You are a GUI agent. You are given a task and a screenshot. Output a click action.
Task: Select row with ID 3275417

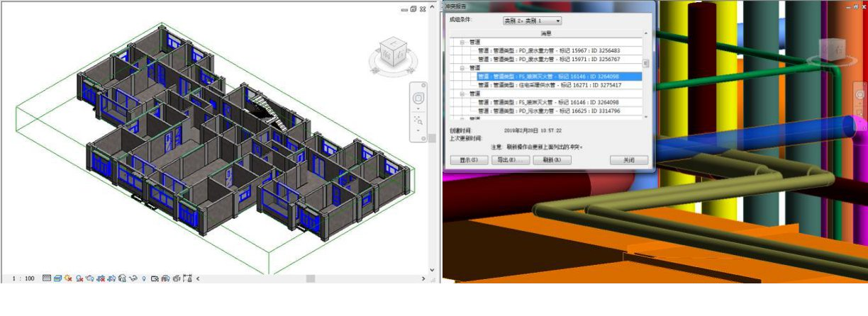[550, 84]
